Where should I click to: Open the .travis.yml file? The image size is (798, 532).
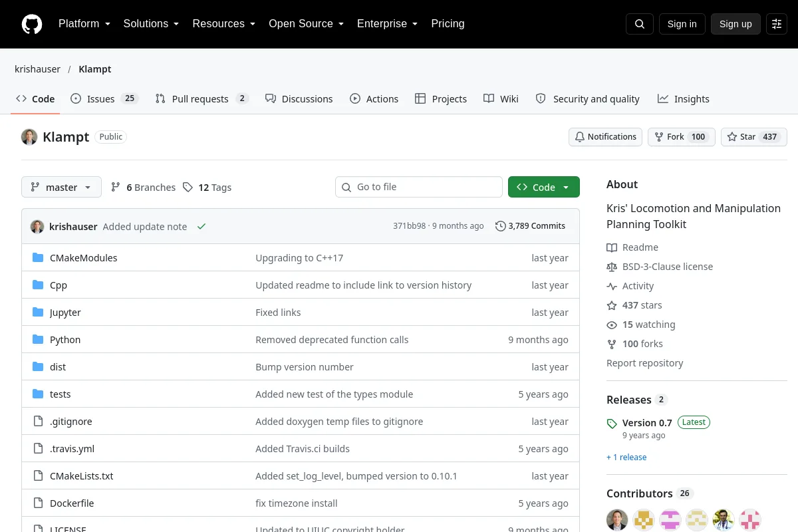point(72,449)
